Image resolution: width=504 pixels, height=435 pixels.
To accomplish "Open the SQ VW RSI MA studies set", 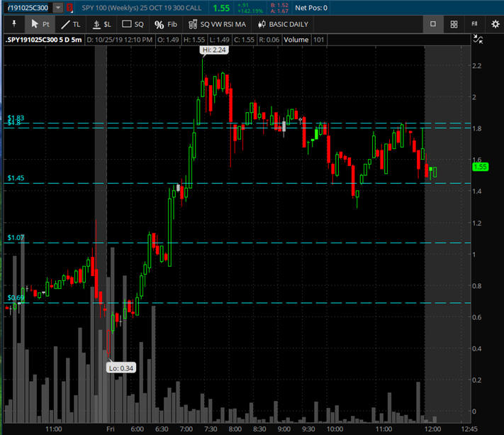I will [217, 24].
